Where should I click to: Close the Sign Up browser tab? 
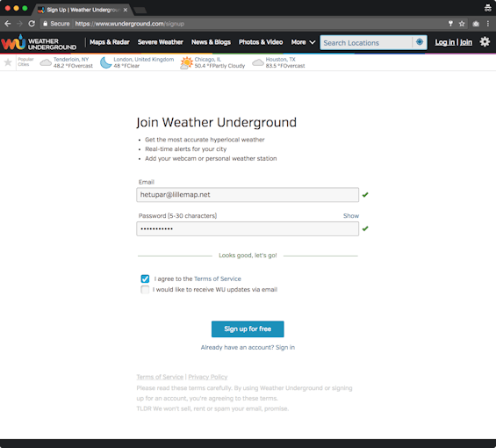(126, 10)
